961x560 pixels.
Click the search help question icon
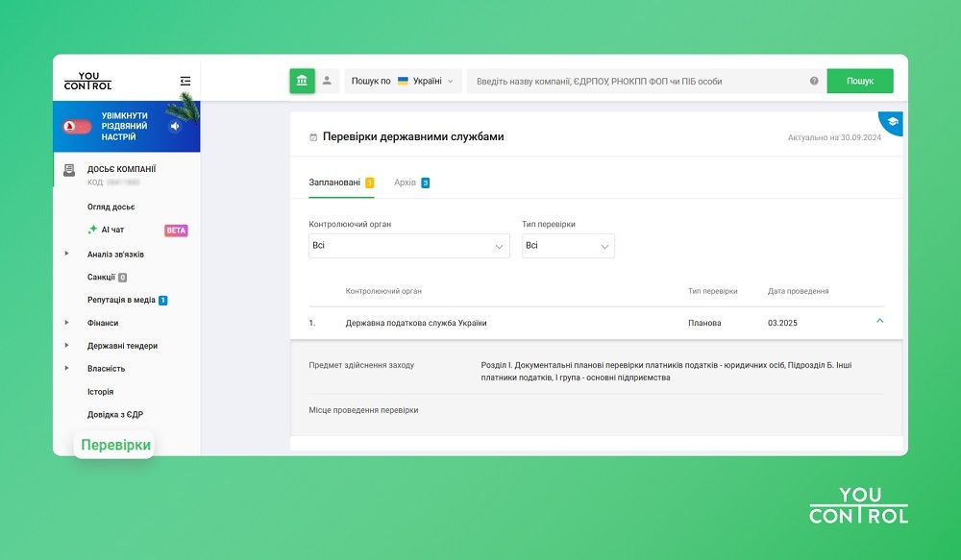point(814,82)
